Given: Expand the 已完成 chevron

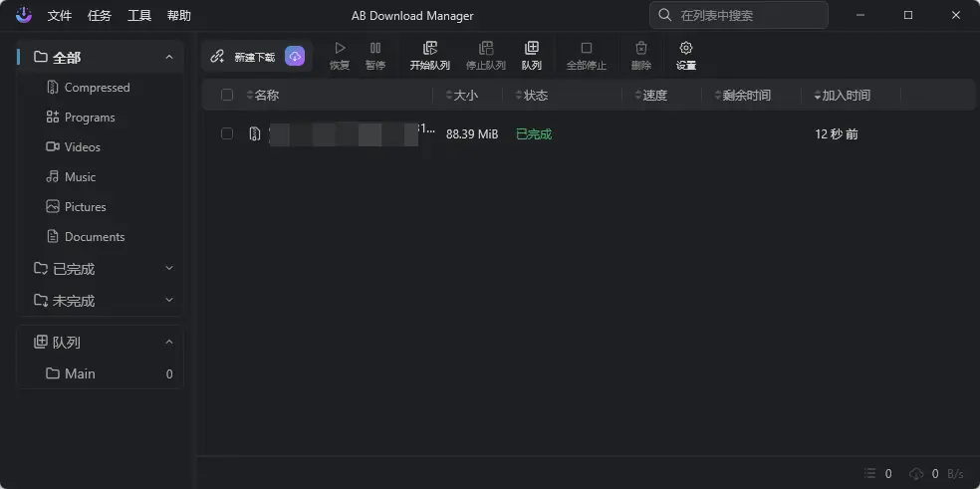Looking at the screenshot, I should [x=168, y=268].
